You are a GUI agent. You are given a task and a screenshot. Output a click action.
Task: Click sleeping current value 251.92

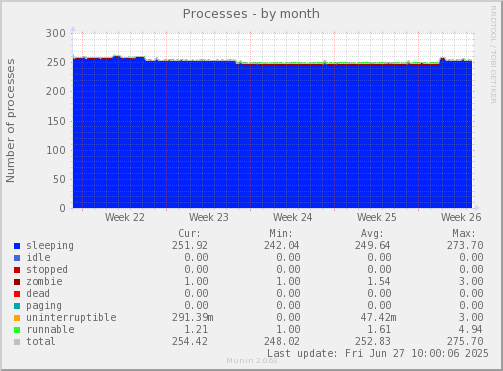pos(190,246)
